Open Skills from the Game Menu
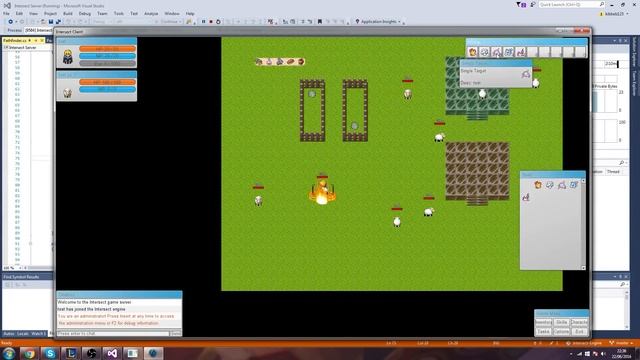Image resolution: width=640 pixels, height=360 pixels. (x=562, y=322)
